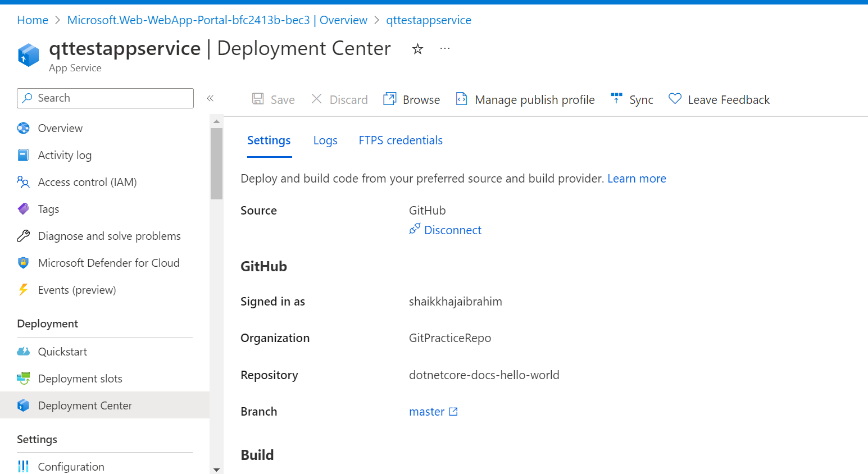
Task: Click the Activity log icon
Action: click(23, 155)
